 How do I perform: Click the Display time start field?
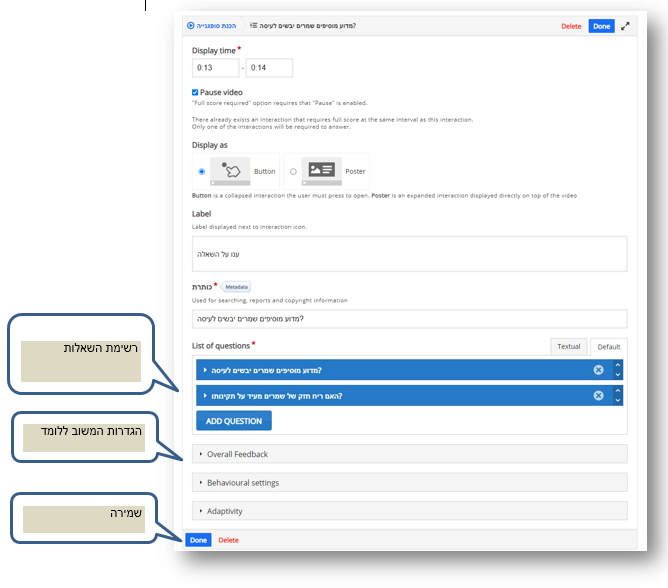216,68
